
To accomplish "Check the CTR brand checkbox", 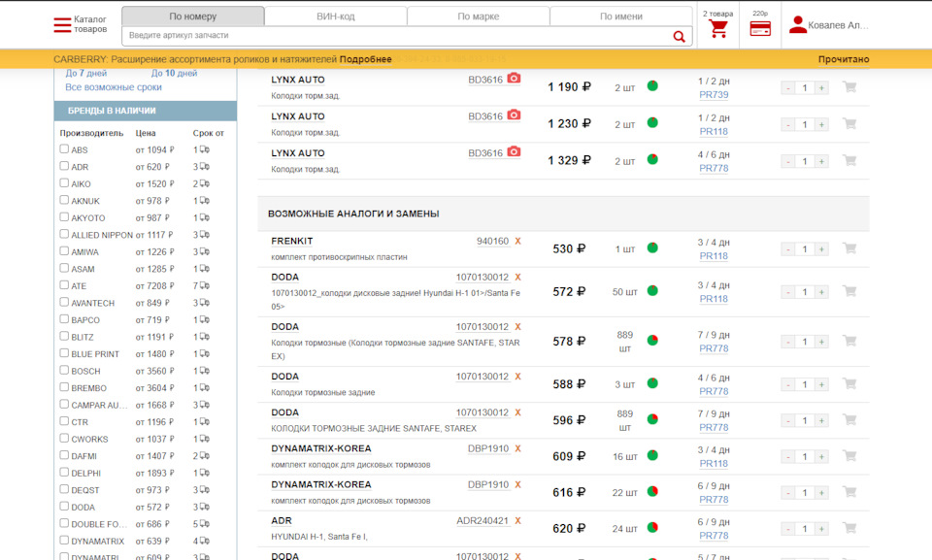I will 64,421.
